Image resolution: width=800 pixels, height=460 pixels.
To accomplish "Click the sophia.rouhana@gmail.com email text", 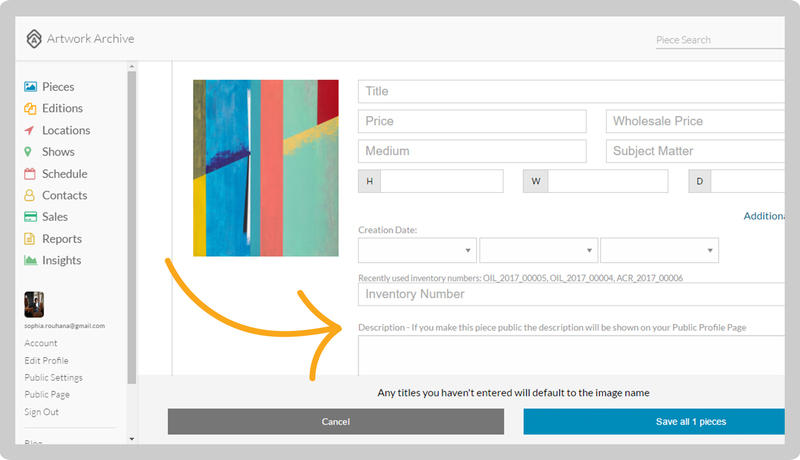I will point(64,326).
